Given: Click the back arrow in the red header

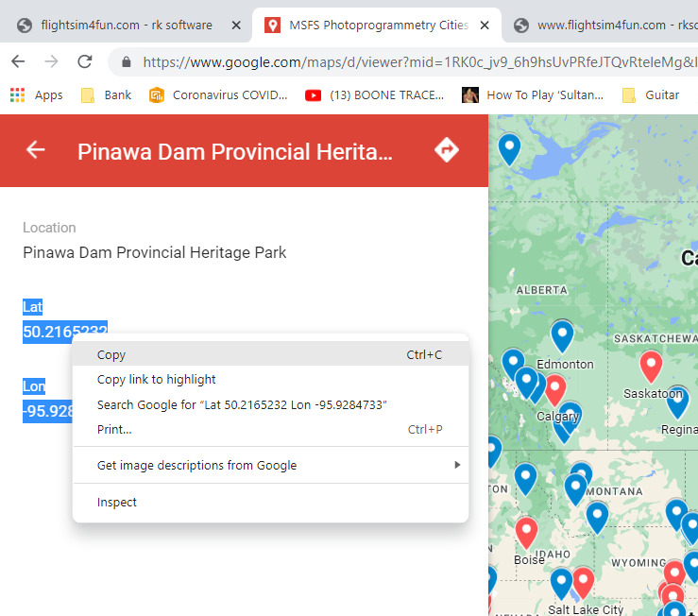Looking at the screenshot, I should [x=36, y=150].
